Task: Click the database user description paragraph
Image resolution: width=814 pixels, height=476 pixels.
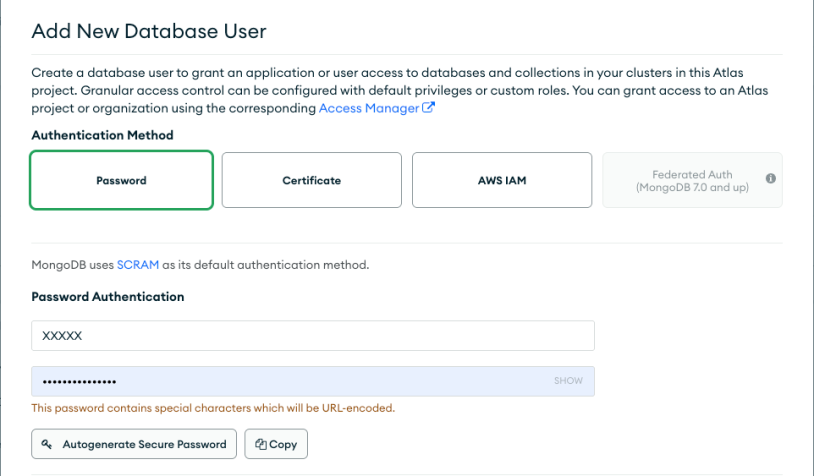Action: point(400,90)
